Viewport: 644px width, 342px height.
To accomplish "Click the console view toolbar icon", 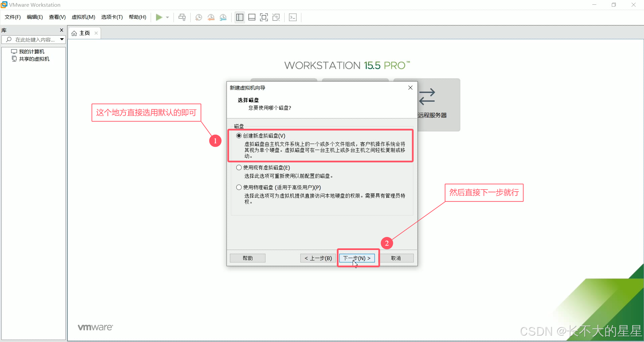I will (x=293, y=17).
